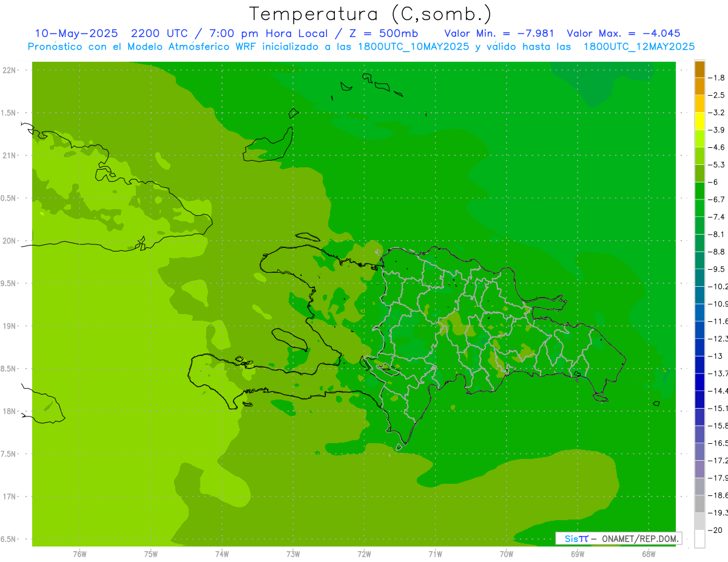This screenshot has height=562, width=728.
Task: Click the '-17.2' legend value
Action: pos(718,460)
